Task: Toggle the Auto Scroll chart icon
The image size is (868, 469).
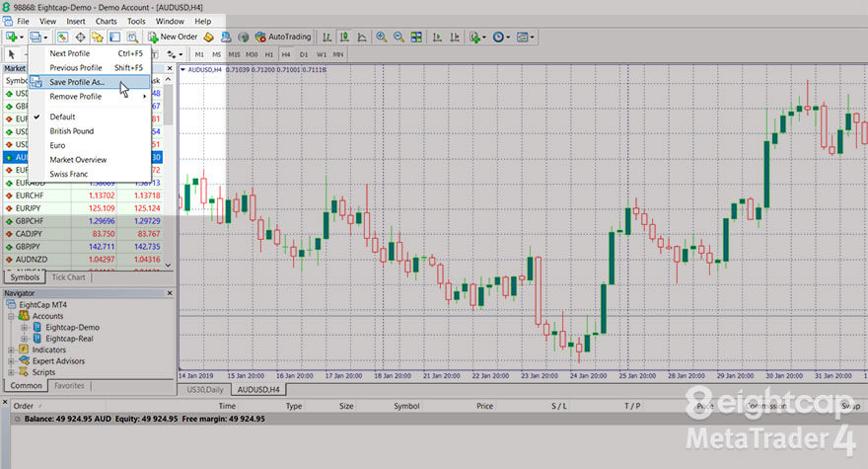Action: tap(437, 38)
